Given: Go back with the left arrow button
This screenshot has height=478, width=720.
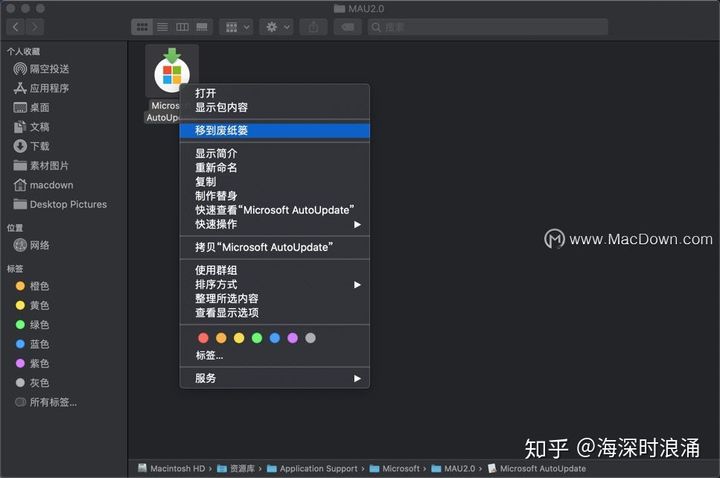Looking at the screenshot, I should point(16,27).
